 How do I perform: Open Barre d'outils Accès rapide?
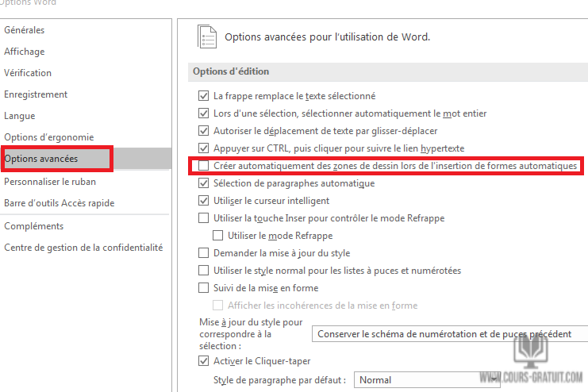(60, 203)
